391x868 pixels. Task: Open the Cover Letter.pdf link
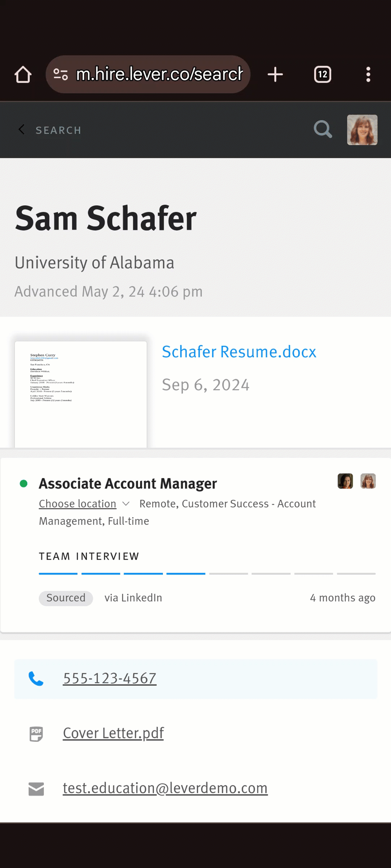click(x=113, y=733)
